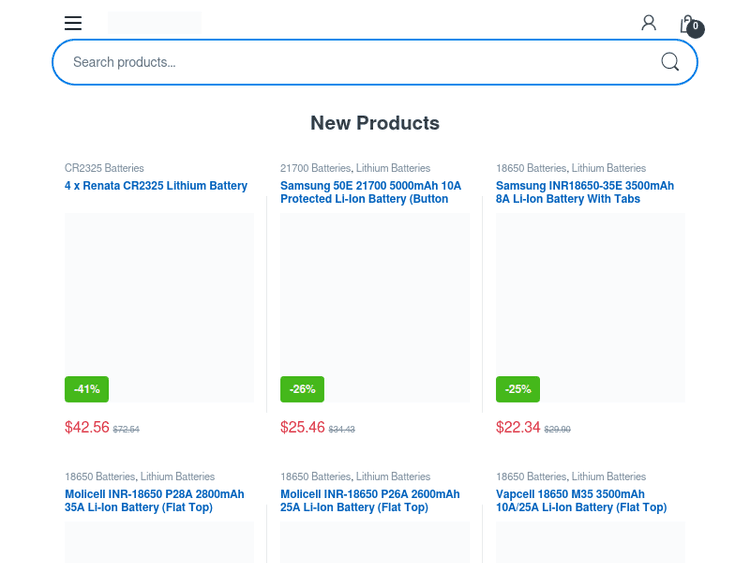Click the magnifying glass search icon
750x563 pixels.
[670, 62]
